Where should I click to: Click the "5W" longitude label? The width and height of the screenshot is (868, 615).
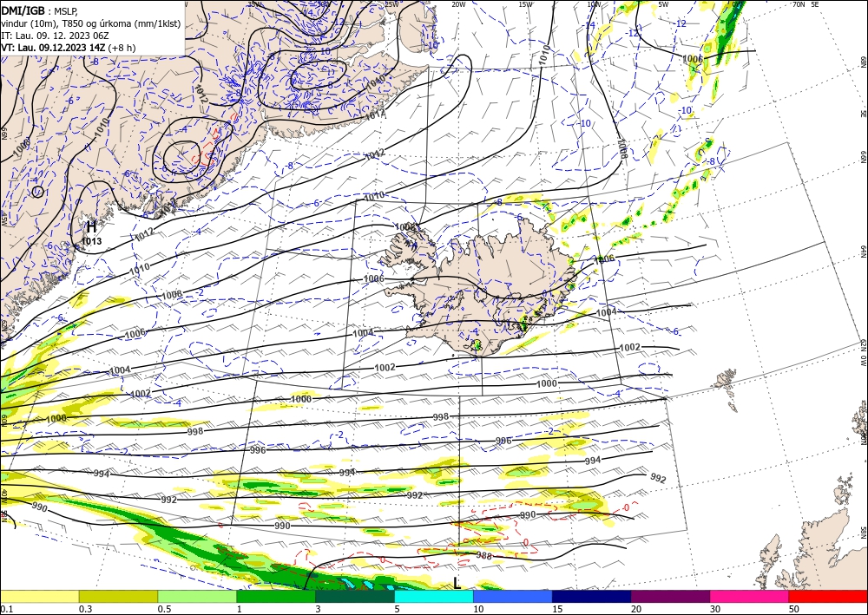[x=663, y=4]
